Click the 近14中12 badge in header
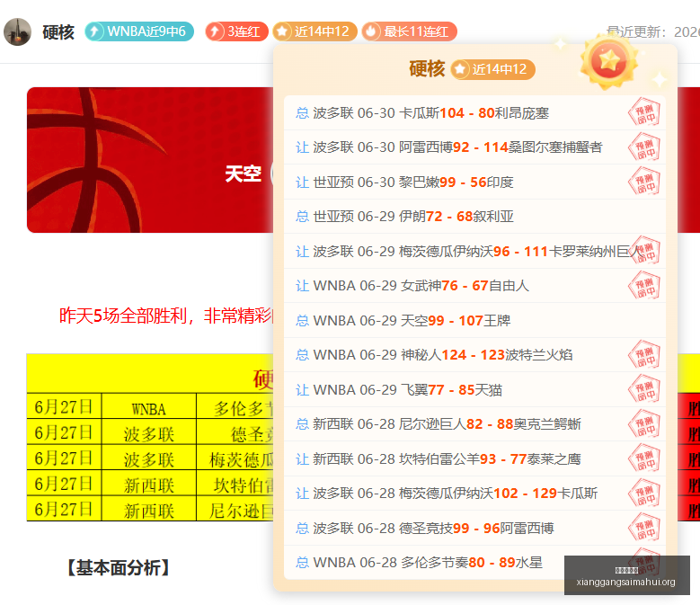The width and height of the screenshot is (700, 605). [x=315, y=31]
